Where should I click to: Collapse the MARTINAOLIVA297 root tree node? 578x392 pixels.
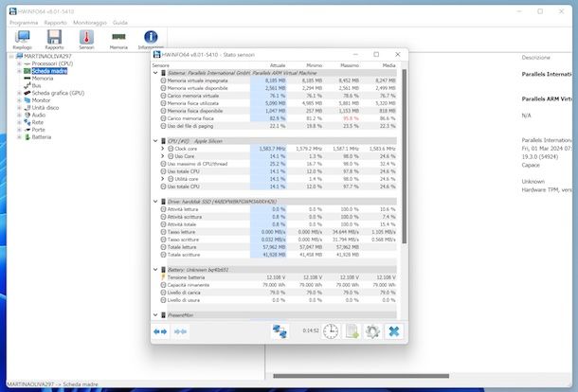pyautogui.click(x=11, y=57)
